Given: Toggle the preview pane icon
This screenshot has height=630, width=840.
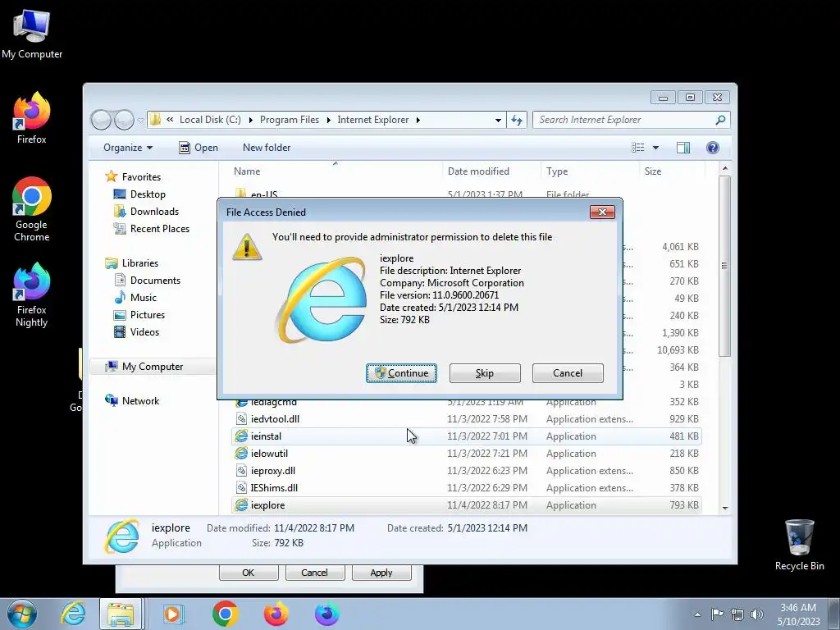Looking at the screenshot, I should [x=683, y=148].
